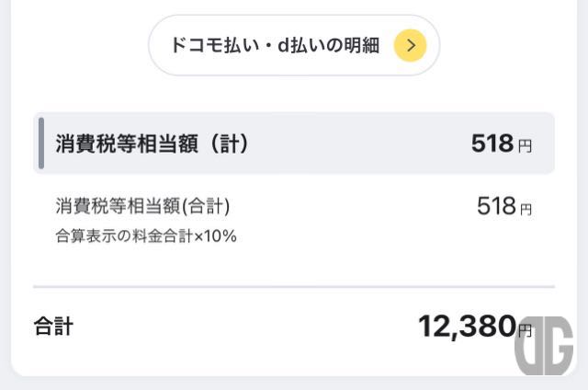This screenshot has width=588, height=390.
Task: Click the gray vertical bar beside 消費税等相当額
Action: pos(41,143)
